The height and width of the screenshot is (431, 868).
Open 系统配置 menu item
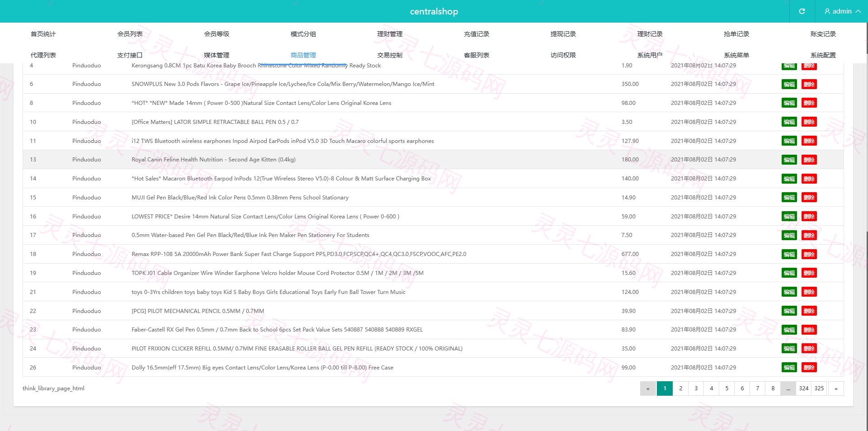point(823,55)
